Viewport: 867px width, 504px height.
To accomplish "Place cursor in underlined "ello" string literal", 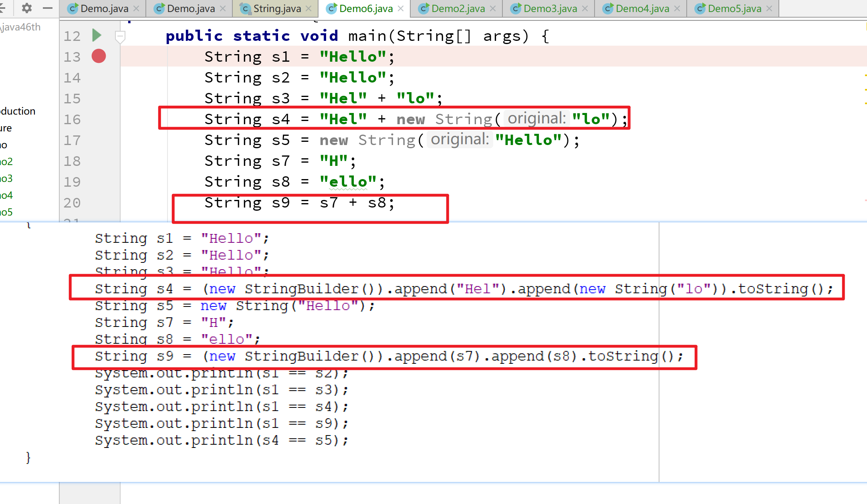I will (x=348, y=182).
